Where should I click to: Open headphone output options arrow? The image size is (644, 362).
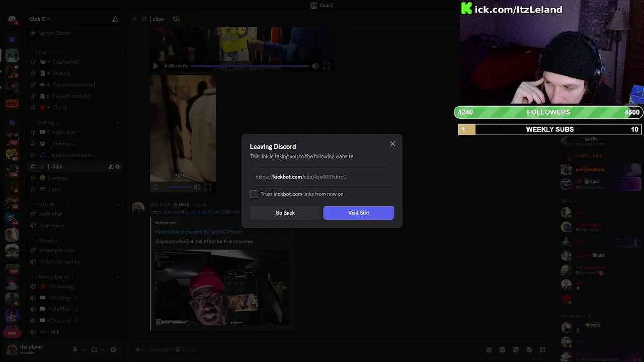[102, 350]
